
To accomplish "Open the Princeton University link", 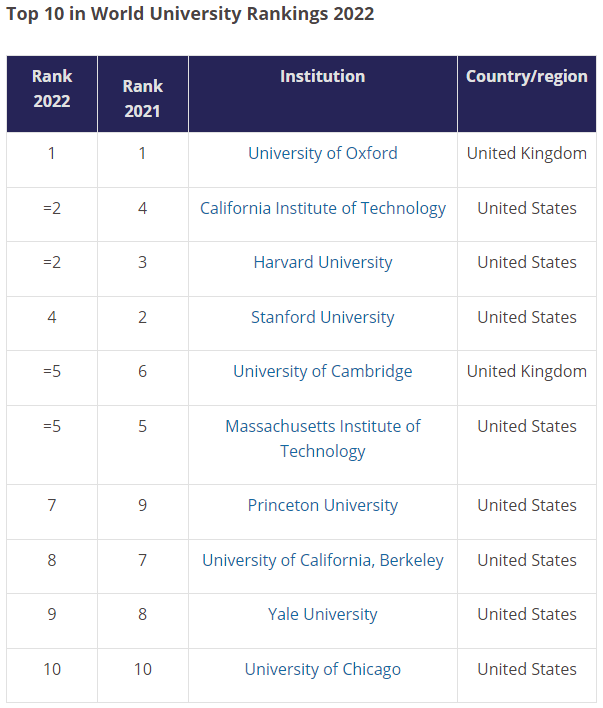I will (x=322, y=505).
